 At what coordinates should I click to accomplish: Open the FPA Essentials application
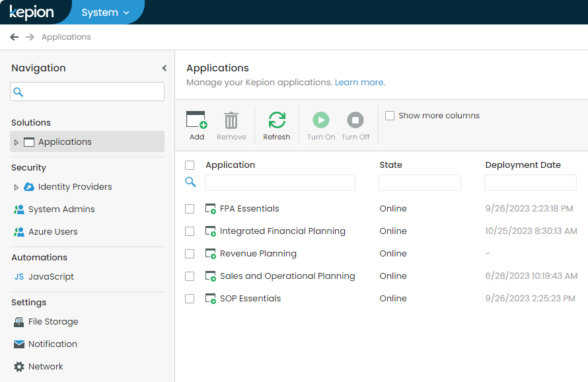tap(249, 208)
